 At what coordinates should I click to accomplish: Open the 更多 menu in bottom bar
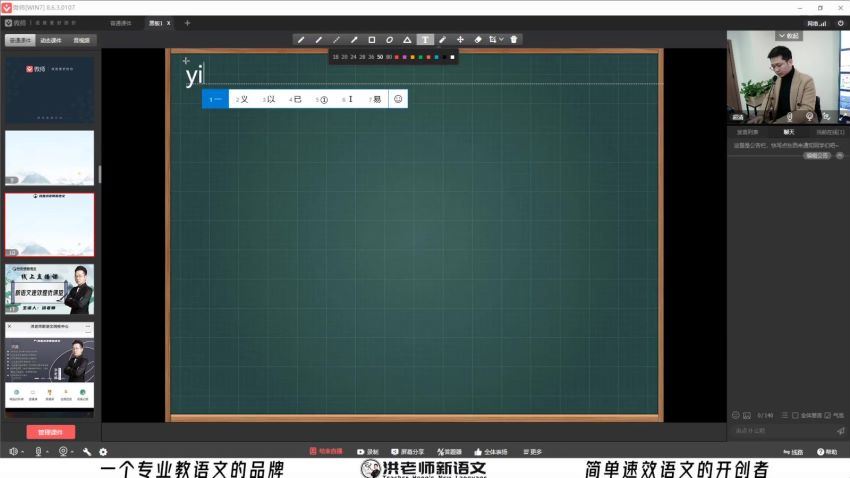(532, 452)
